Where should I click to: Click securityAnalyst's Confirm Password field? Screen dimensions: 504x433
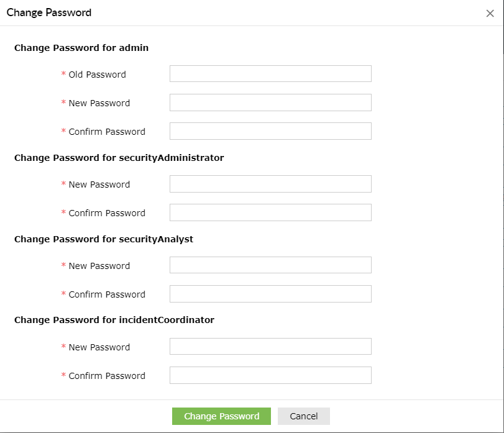(270, 293)
